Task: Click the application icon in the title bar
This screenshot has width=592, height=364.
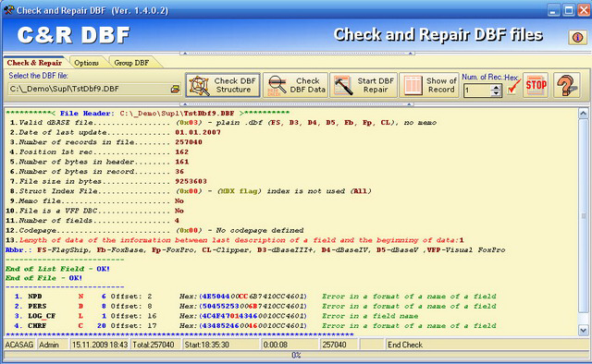Action: [x=8, y=10]
